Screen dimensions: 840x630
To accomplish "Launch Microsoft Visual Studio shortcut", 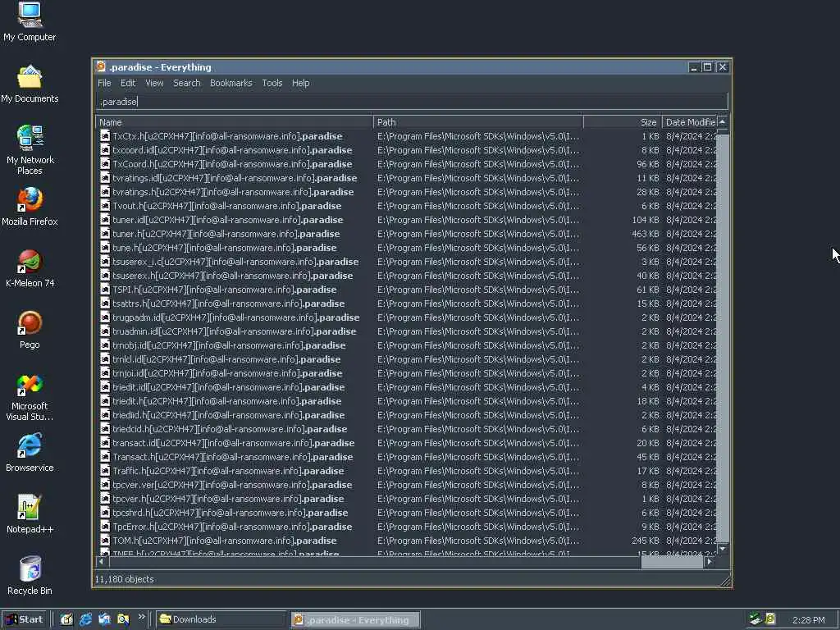I will point(30,396).
